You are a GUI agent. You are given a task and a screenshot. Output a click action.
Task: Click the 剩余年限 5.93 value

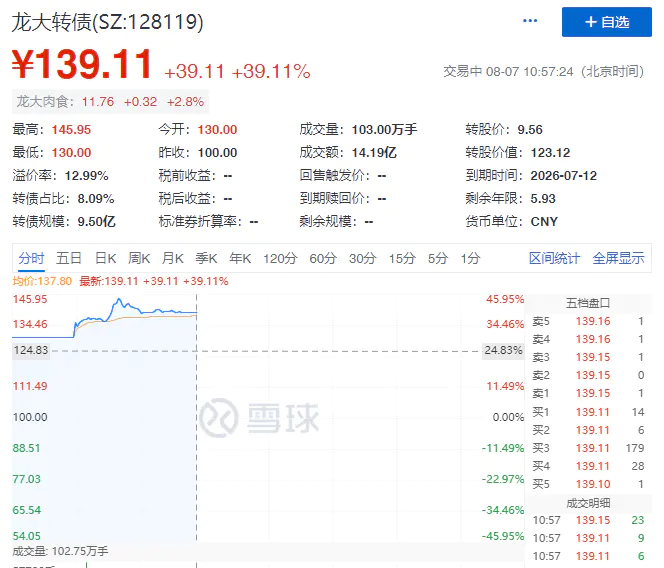click(543, 199)
